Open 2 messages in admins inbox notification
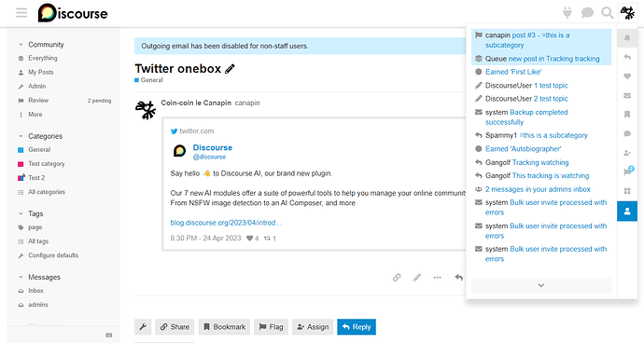The image size is (644, 343). click(x=541, y=189)
